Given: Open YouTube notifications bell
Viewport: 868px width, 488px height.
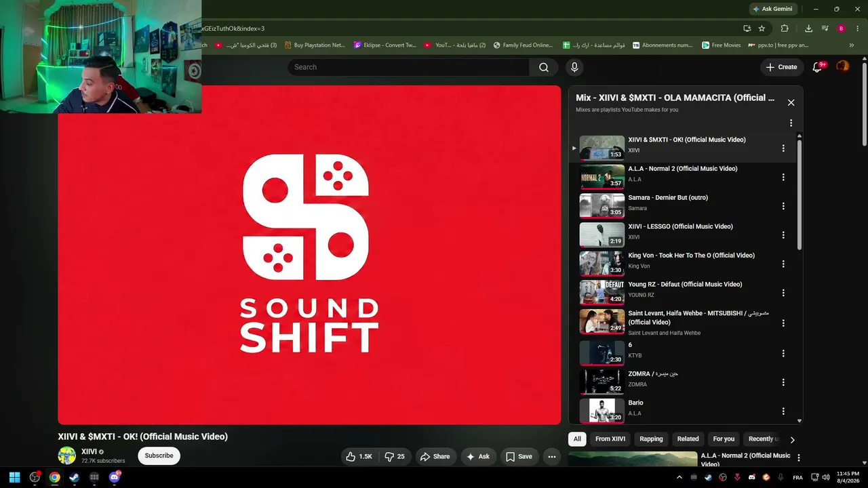Looking at the screenshot, I should coord(818,67).
